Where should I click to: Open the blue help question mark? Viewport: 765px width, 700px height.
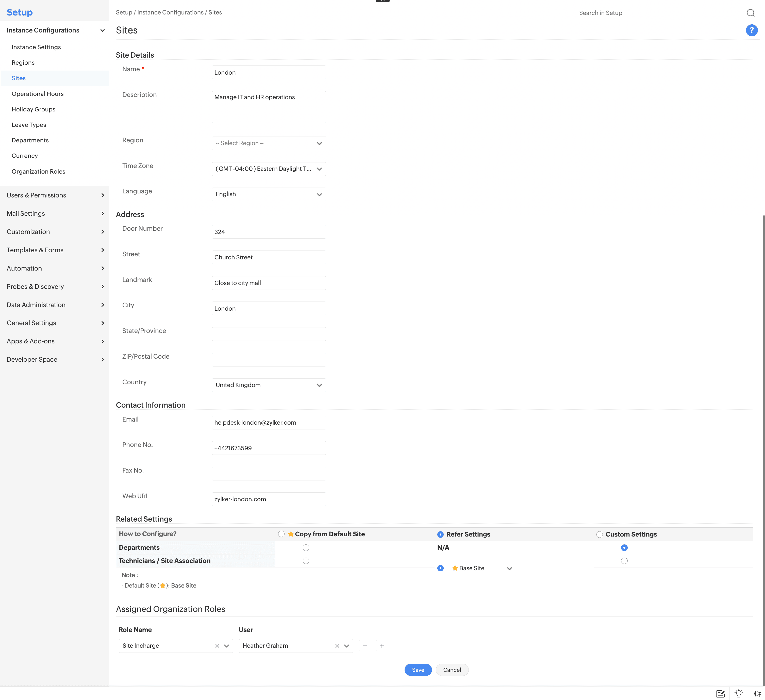tap(751, 30)
